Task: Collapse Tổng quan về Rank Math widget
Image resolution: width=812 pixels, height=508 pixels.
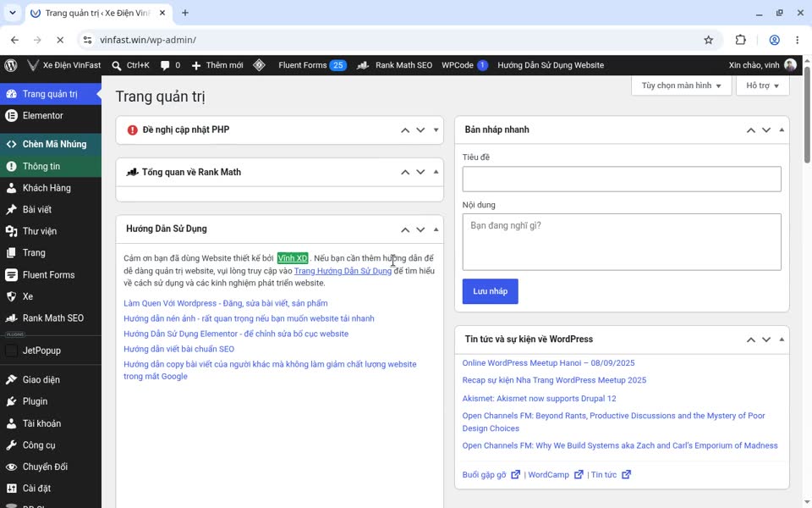Action: (436, 172)
